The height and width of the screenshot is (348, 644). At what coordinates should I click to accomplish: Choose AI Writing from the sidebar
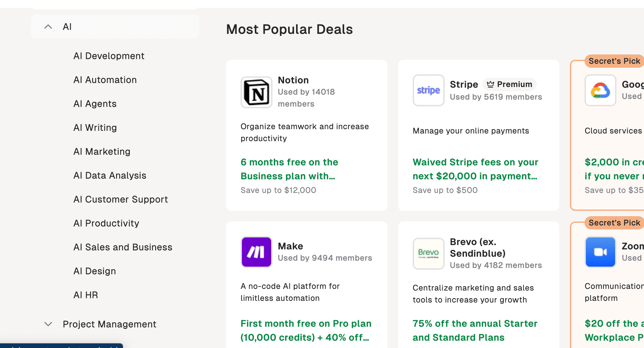(x=95, y=128)
